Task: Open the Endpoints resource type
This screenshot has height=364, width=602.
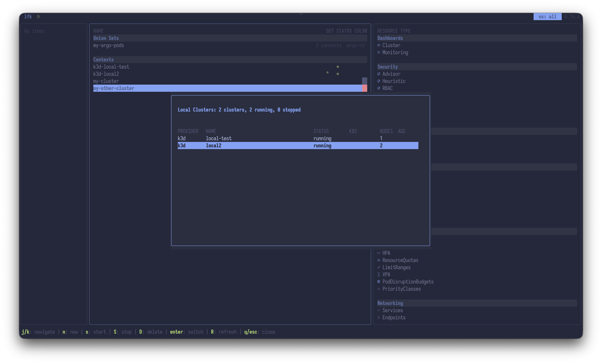Action: coord(394,317)
